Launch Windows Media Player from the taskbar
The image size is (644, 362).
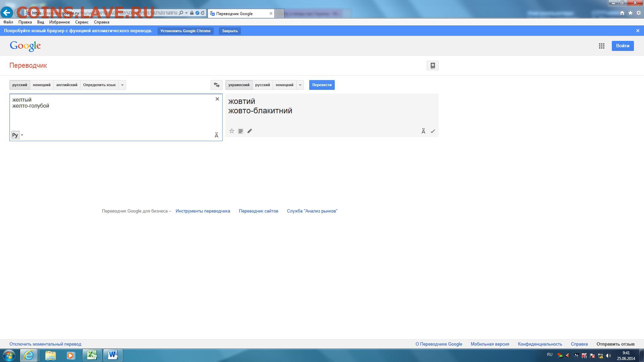[71, 355]
